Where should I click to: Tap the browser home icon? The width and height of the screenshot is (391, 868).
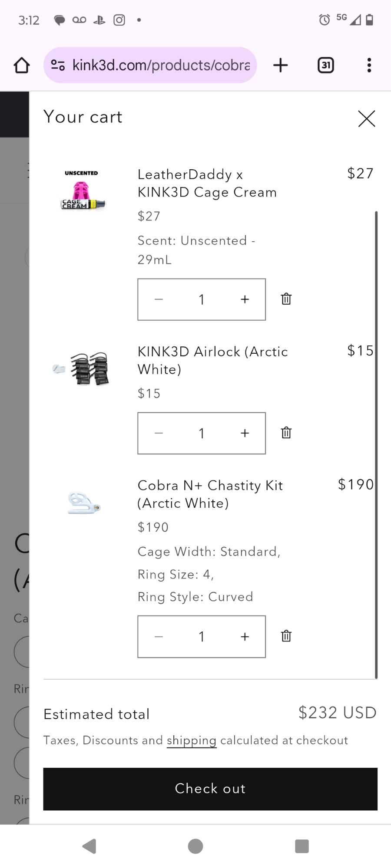point(22,66)
